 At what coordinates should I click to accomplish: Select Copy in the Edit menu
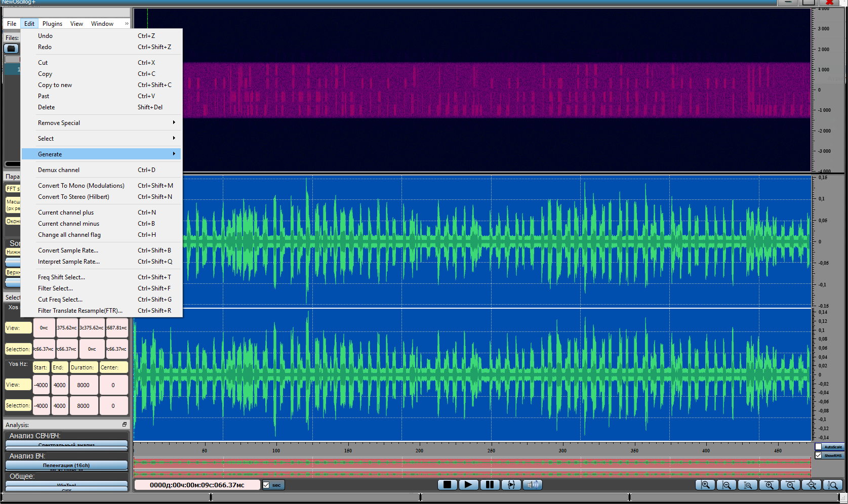point(102,74)
